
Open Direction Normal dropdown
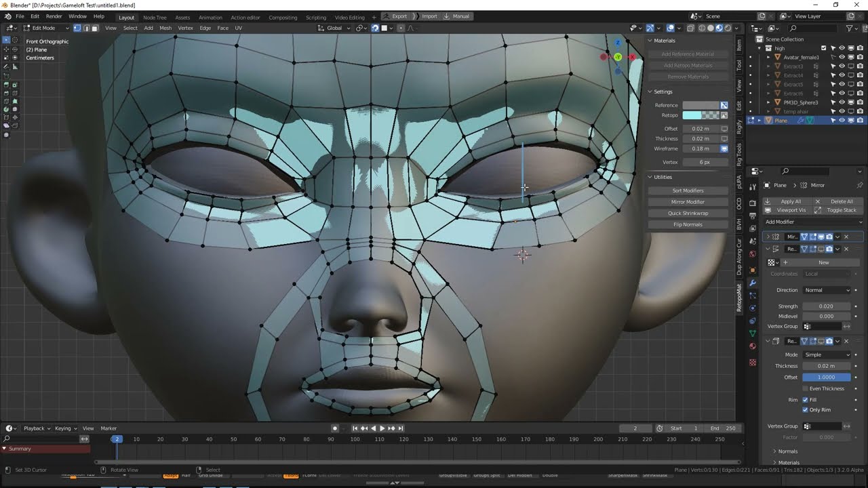click(x=827, y=290)
